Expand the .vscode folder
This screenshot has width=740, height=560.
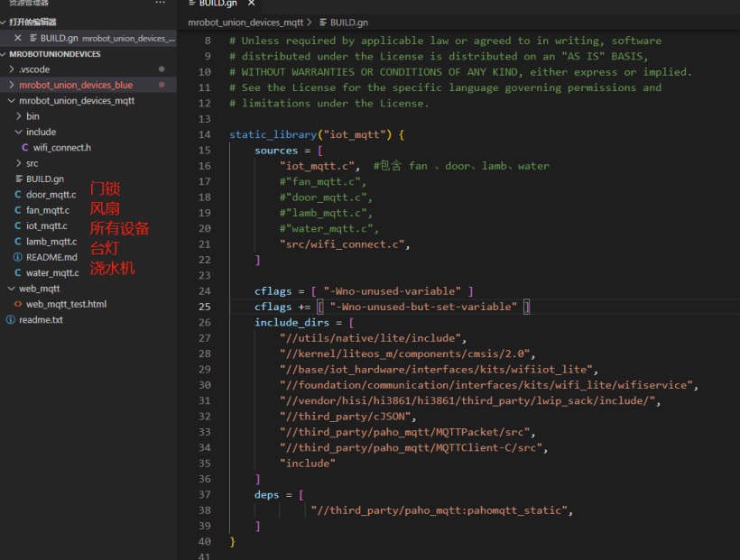point(11,69)
